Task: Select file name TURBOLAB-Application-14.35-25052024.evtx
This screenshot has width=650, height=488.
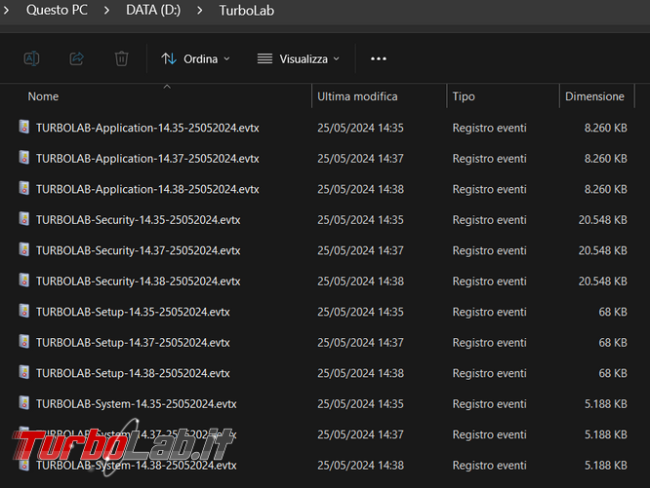Action: tap(148, 128)
